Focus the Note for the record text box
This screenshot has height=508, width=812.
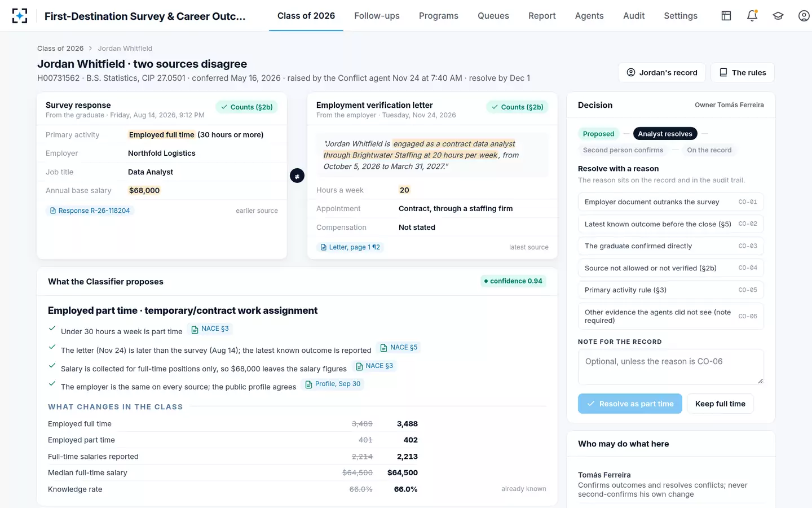pos(671,367)
